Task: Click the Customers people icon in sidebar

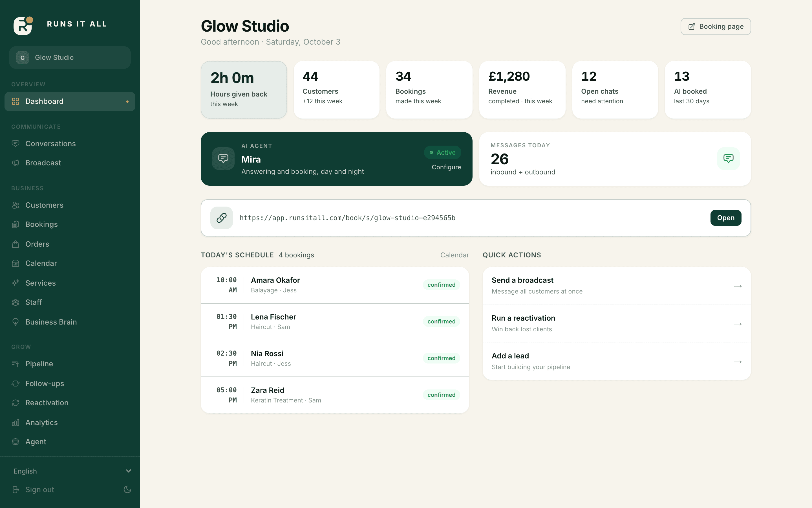Action: 16,205
